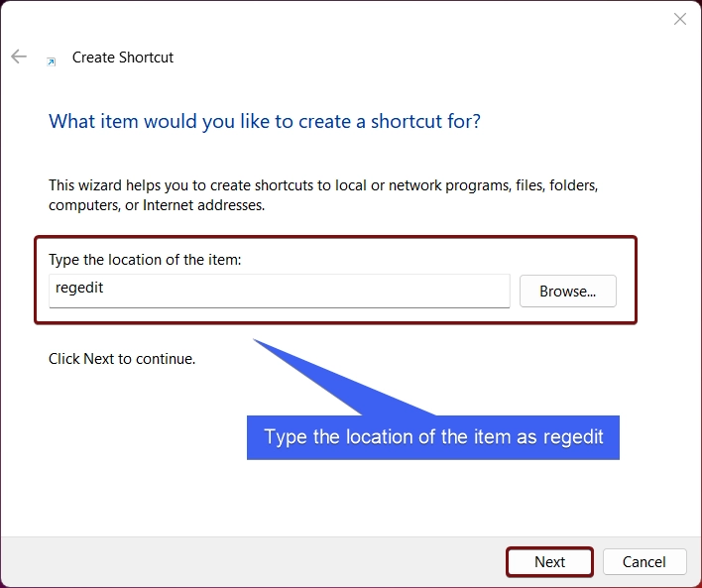
Task: Click the 'Create Shortcut' title text
Action: click(x=123, y=58)
